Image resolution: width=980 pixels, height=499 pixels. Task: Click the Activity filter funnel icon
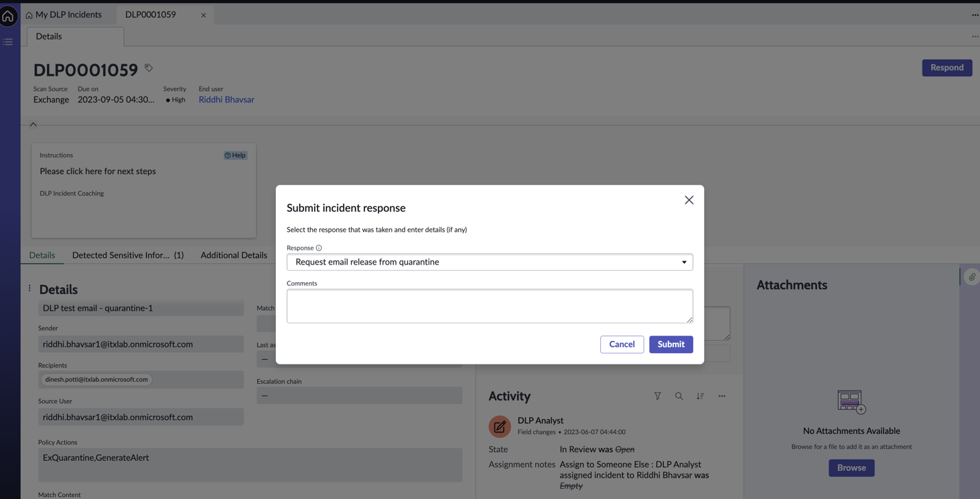[x=658, y=397]
